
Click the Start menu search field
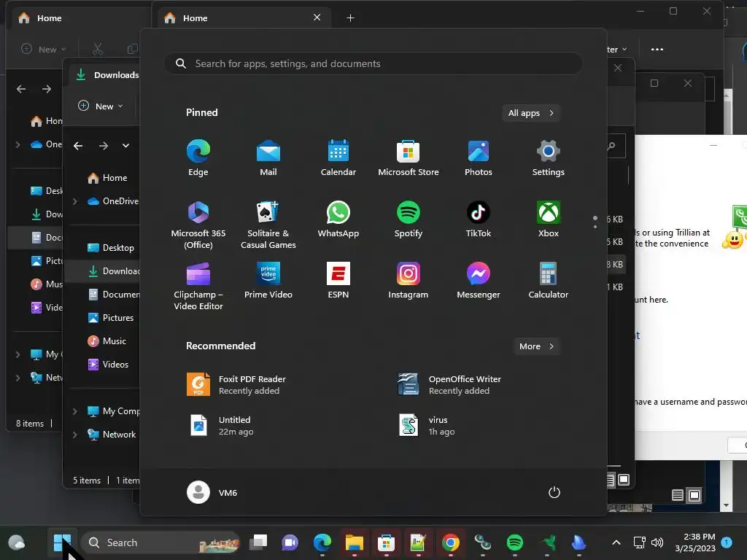(373, 63)
